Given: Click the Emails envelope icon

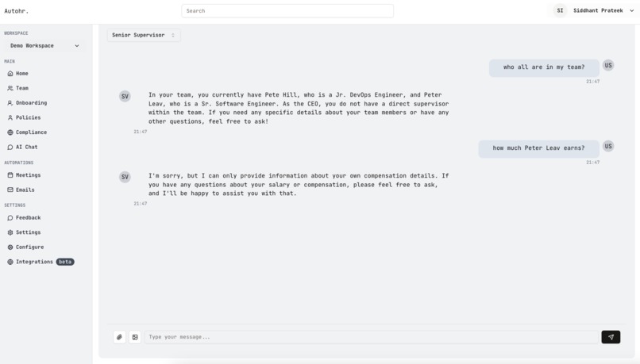Looking at the screenshot, I should tap(10, 190).
